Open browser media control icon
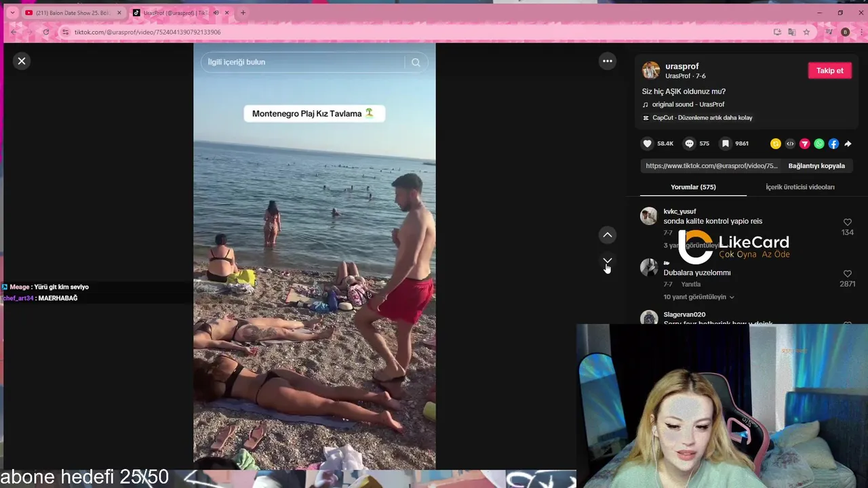This screenshot has height=488, width=868. click(829, 32)
